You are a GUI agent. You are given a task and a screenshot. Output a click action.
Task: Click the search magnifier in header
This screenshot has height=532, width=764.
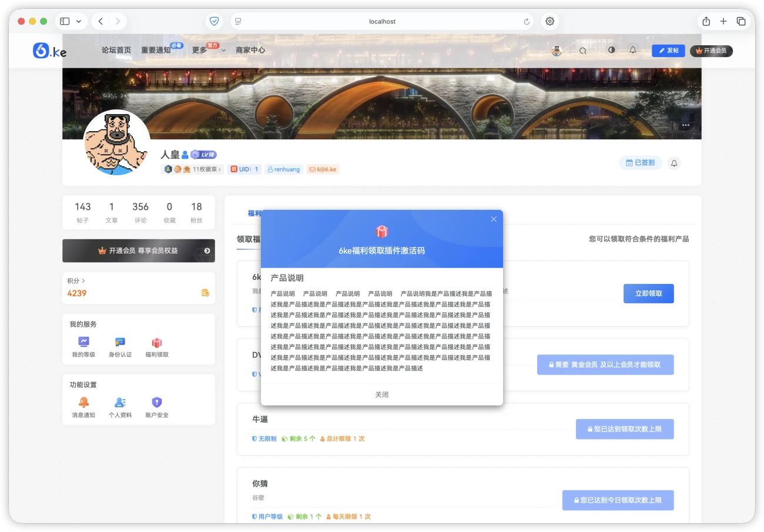point(583,51)
